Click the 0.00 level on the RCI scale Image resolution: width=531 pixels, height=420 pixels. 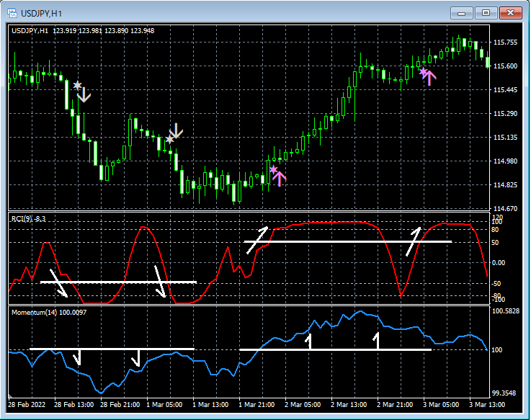(x=498, y=263)
